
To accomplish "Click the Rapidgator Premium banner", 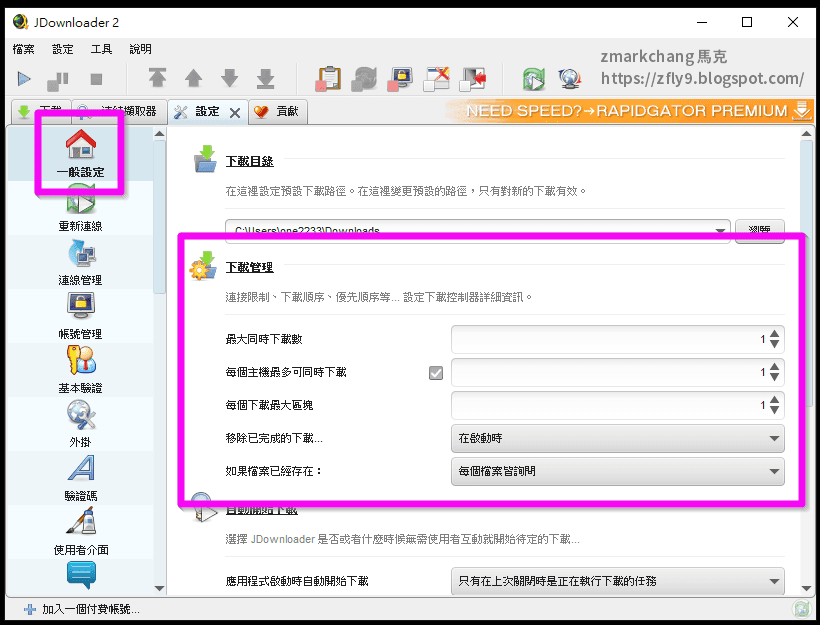I will [630, 111].
